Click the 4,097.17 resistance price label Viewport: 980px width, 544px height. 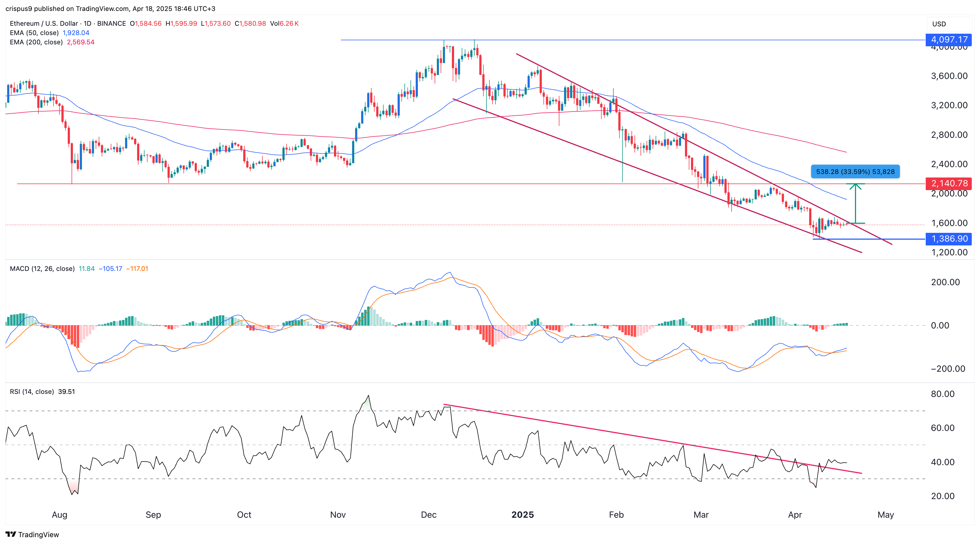[x=949, y=40]
